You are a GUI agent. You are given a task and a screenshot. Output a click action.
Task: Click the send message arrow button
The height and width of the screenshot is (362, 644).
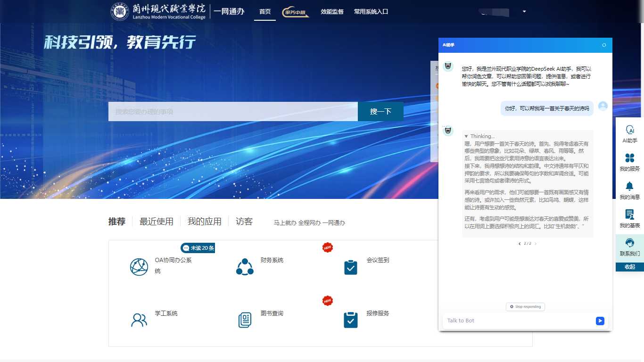click(600, 321)
